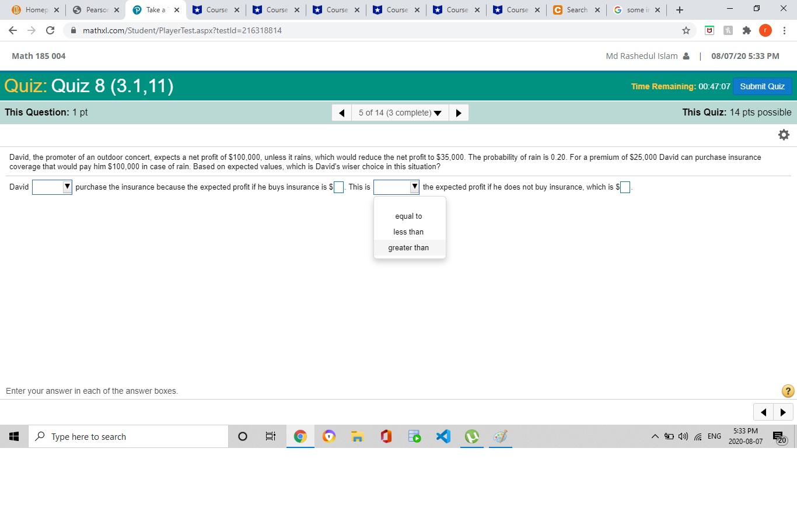Click the expected profit answer box
Viewport: 797px width, 532px height.
tap(338, 187)
